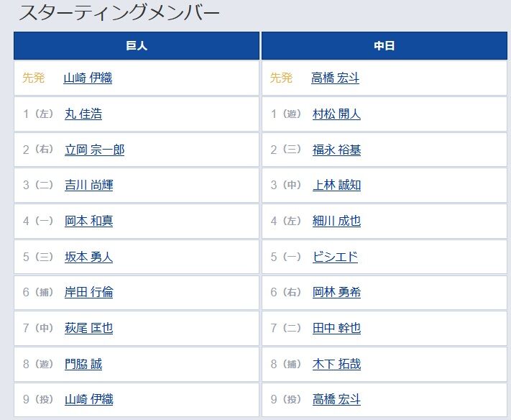Open Giants starting pitcher 山崎 伊織 link

coord(88,78)
